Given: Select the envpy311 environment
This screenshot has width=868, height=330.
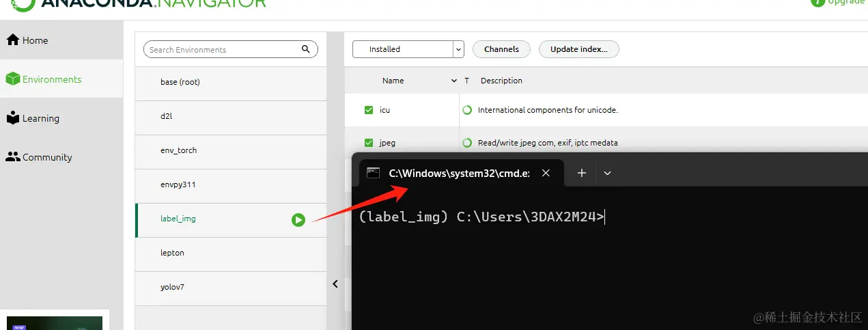Looking at the screenshot, I should (x=231, y=186).
